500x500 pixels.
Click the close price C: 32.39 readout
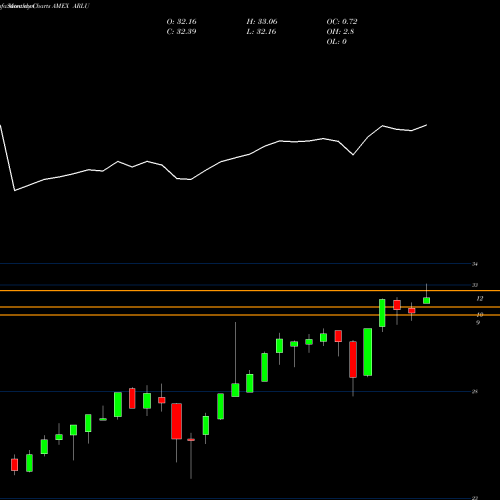pyautogui.click(x=181, y=32)
